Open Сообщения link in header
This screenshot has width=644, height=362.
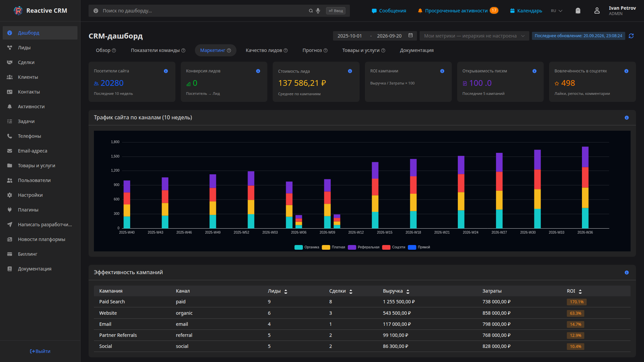click(389, 11)
